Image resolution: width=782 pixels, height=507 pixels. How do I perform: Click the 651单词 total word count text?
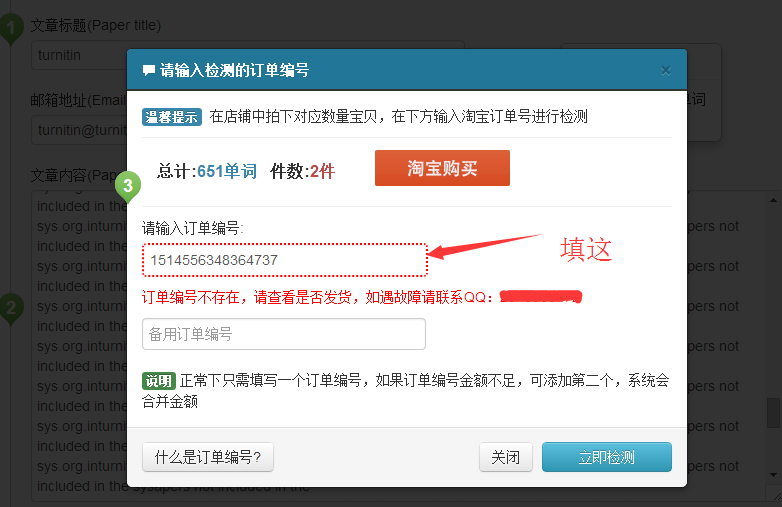click(227, 171)
